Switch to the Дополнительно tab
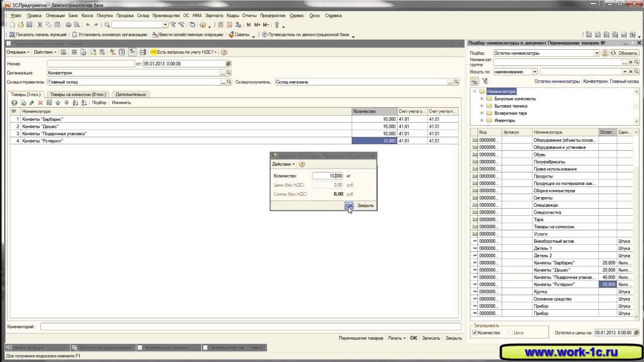The image size is (644, 362). coord(130,95)
